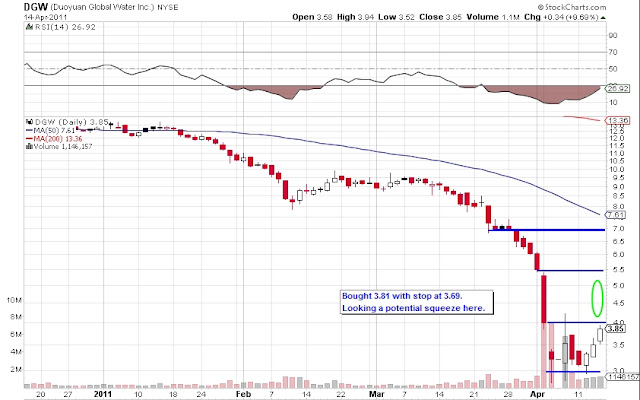Click the 3.85 last price tag
The height and width of the screenshot is (400, 640).
tap(616, 329)
